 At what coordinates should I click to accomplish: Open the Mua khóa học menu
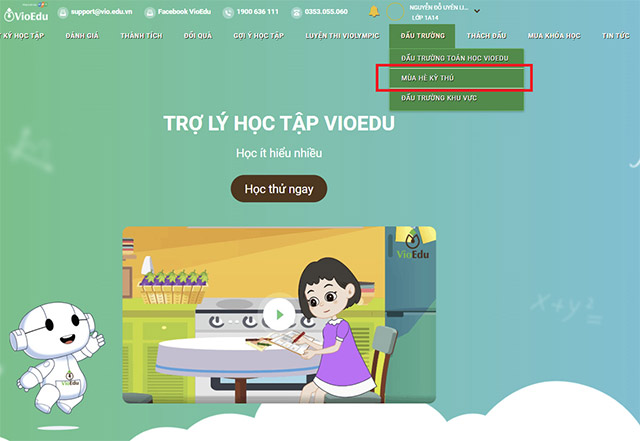pyautogui.click(x=554, y=36)
